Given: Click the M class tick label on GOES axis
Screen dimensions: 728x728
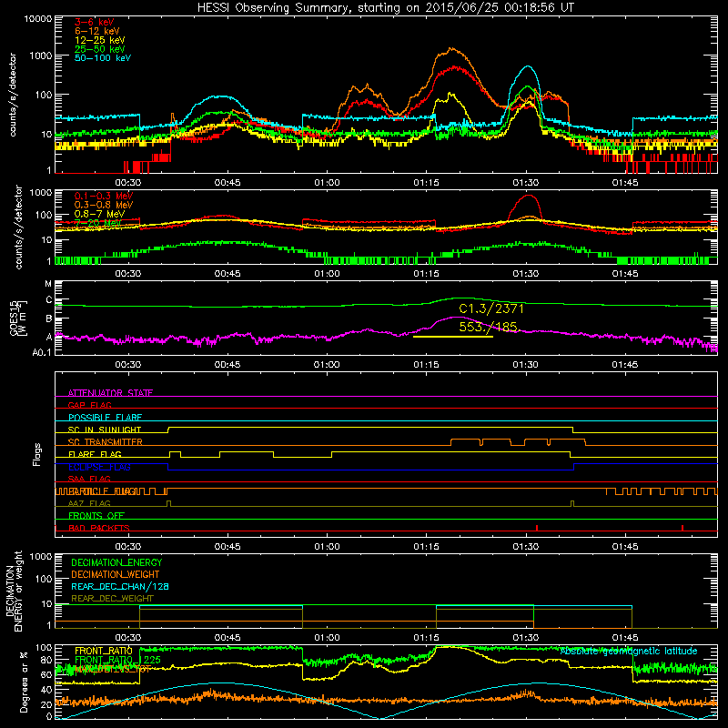Looking at the screenshot, I should pyautogui.click(x=48, y=284).
